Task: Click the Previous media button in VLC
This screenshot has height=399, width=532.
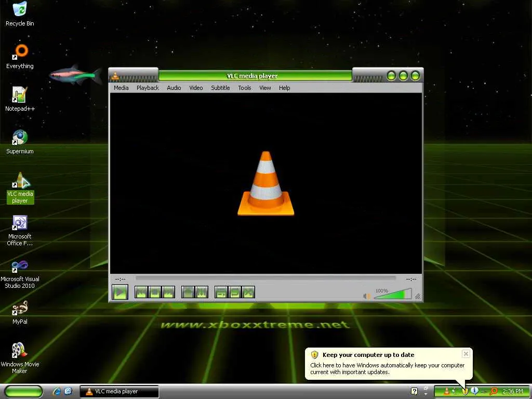Action: [141, 292]
